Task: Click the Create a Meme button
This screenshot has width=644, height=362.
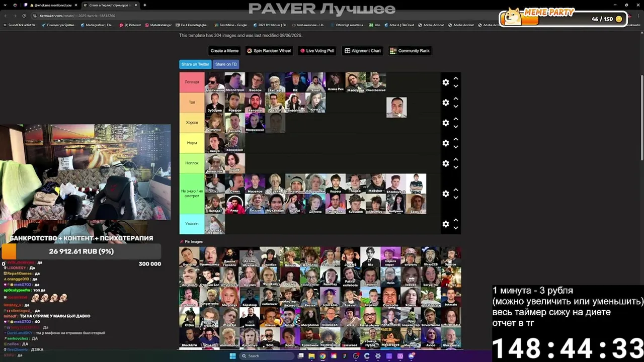Action: 224,51
